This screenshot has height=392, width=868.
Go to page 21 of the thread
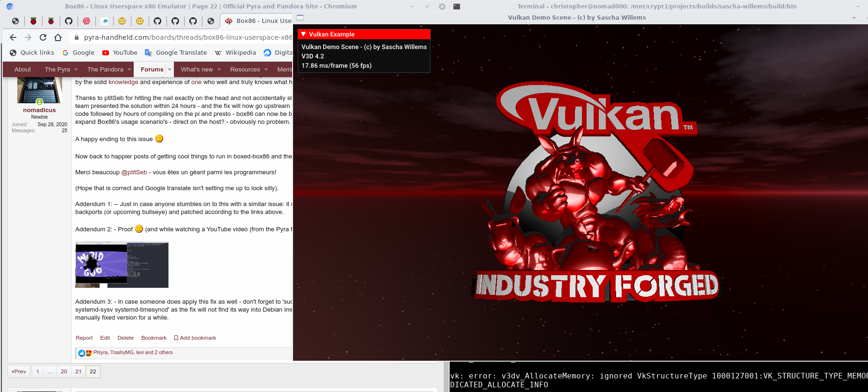click(79, 371)
